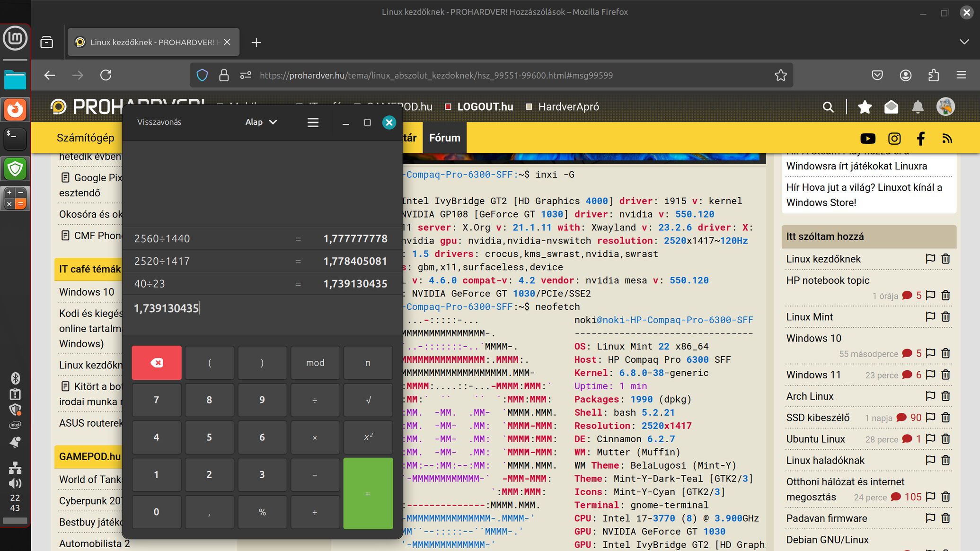The width and height of the screenshot is (980, 551).
Task: Click the calculator percent key
Action: [x=262, y=512]
